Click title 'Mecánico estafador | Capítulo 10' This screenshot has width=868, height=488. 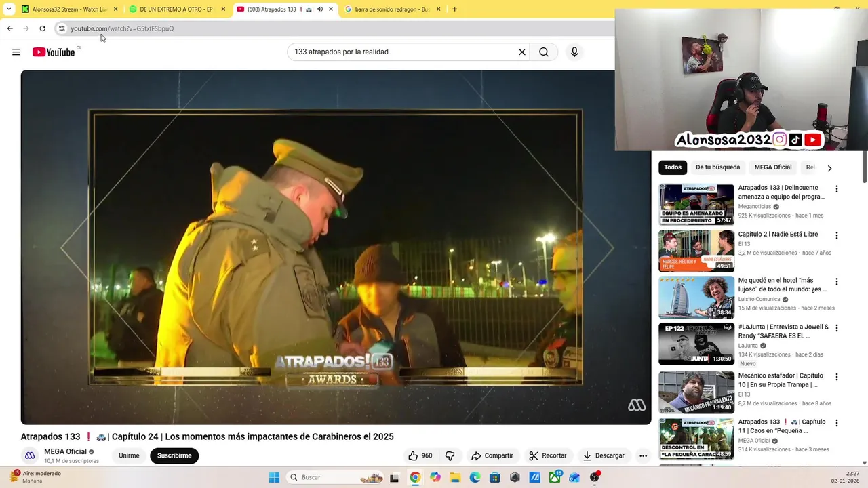pos(781,380)
